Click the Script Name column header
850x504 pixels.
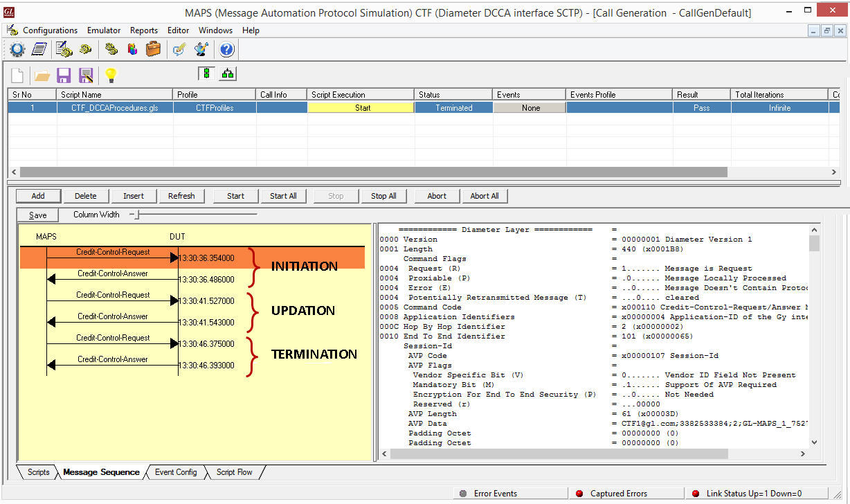click(114, 95)
